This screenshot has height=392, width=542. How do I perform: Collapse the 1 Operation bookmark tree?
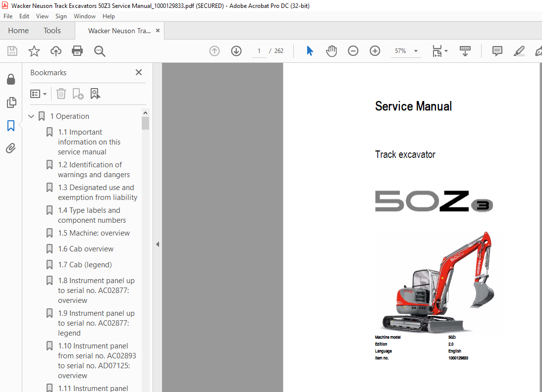31,116
